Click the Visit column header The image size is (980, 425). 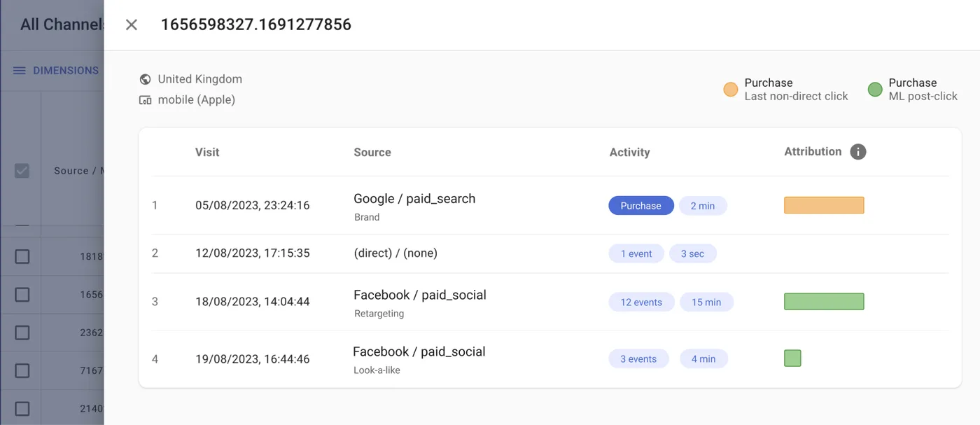point(207,152)
